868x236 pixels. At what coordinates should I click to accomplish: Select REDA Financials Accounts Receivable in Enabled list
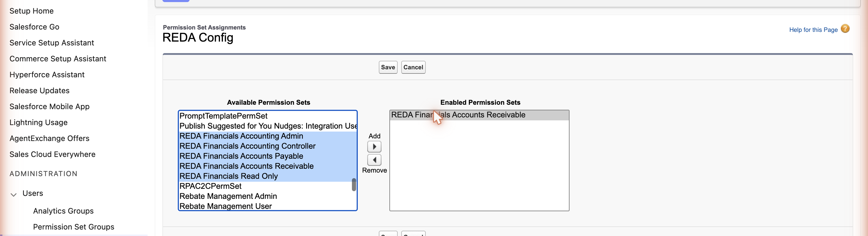coord(479,115)
